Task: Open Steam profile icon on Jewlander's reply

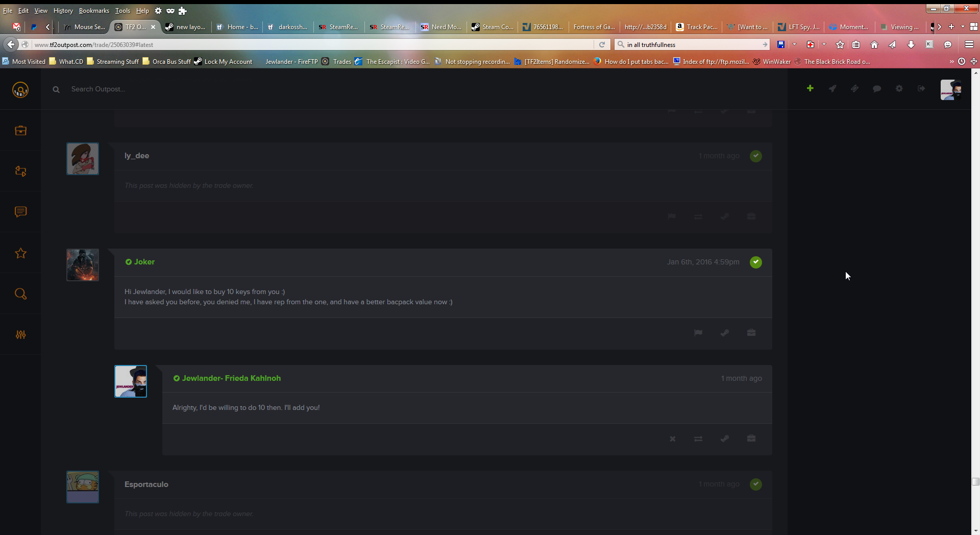Action: (x=725, y=439)
